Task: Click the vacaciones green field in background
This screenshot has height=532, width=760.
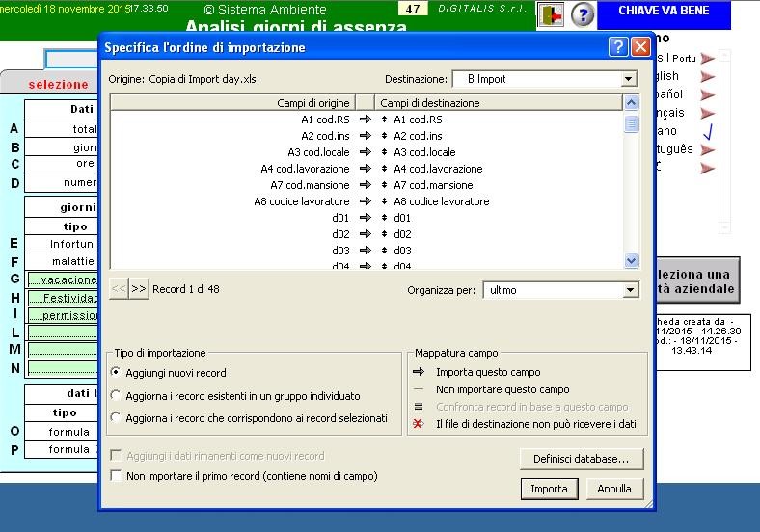Action: (x=63, y=279)
